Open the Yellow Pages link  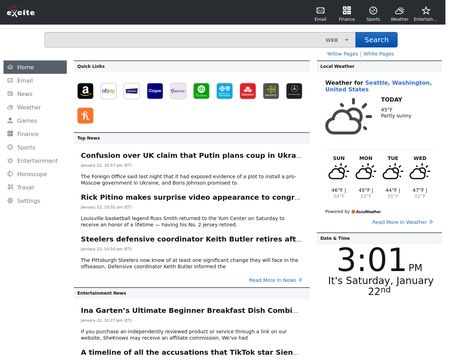tap(342, 54)
